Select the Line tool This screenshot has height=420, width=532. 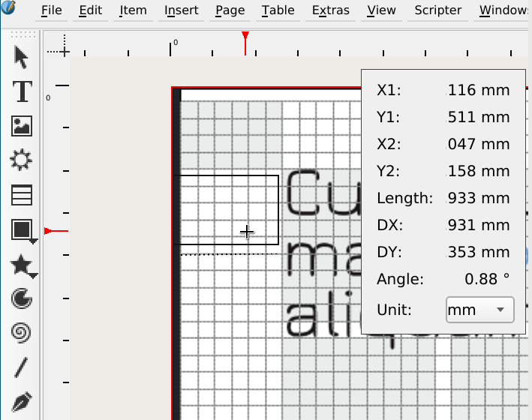click(x=22, y=367)
